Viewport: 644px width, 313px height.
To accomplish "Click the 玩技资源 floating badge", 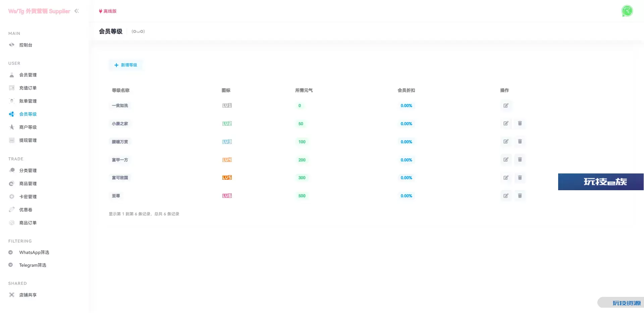I will tap(621, 303).
